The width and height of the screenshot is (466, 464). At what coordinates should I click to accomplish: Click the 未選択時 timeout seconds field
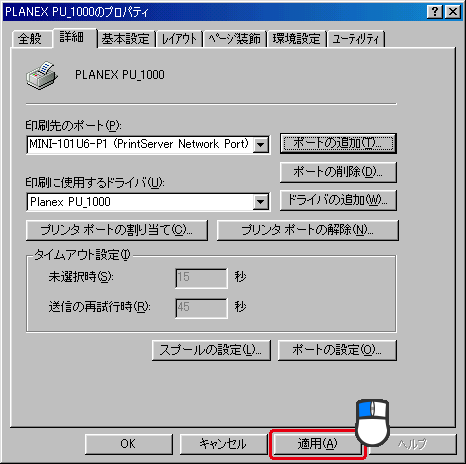coord(201,278)
